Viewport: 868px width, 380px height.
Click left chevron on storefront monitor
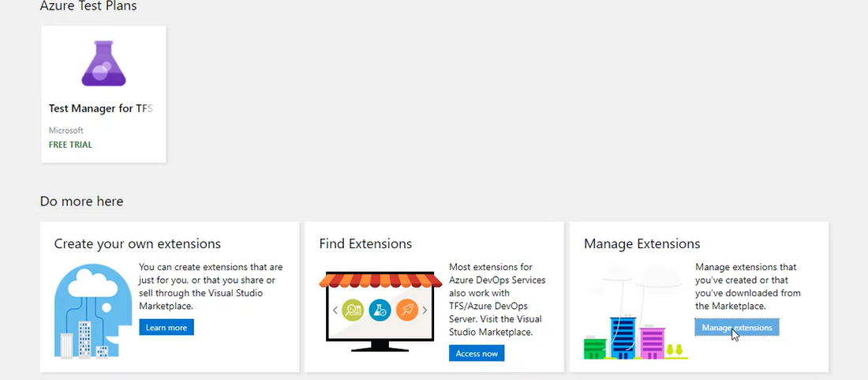click(x=335, y=310)
